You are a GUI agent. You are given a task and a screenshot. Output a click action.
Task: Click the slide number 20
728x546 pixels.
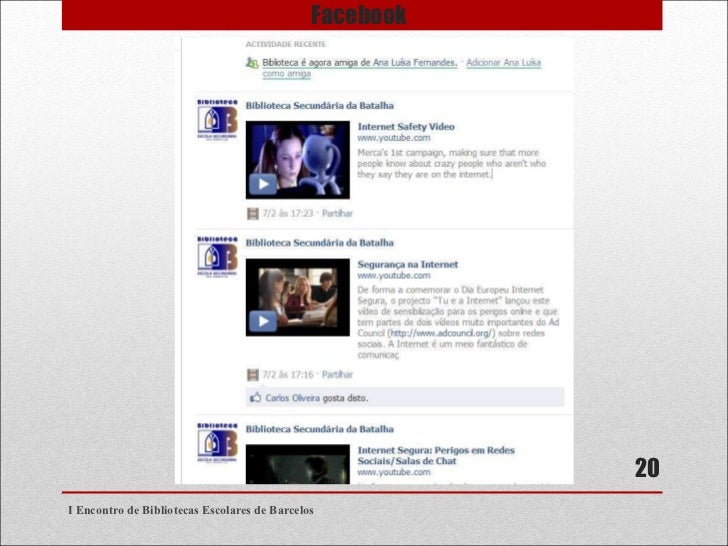click(647, 468)
